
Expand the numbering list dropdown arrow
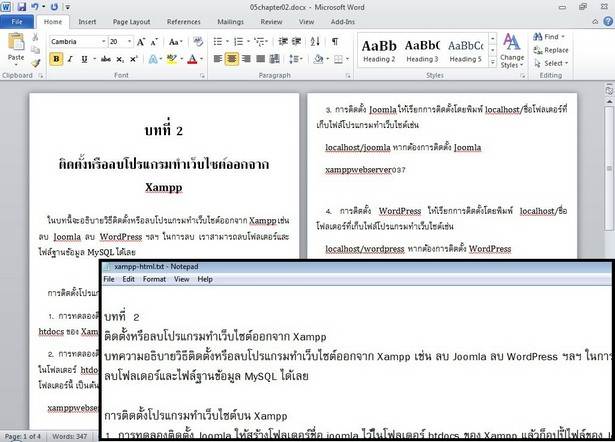click(x=248, y=42)
